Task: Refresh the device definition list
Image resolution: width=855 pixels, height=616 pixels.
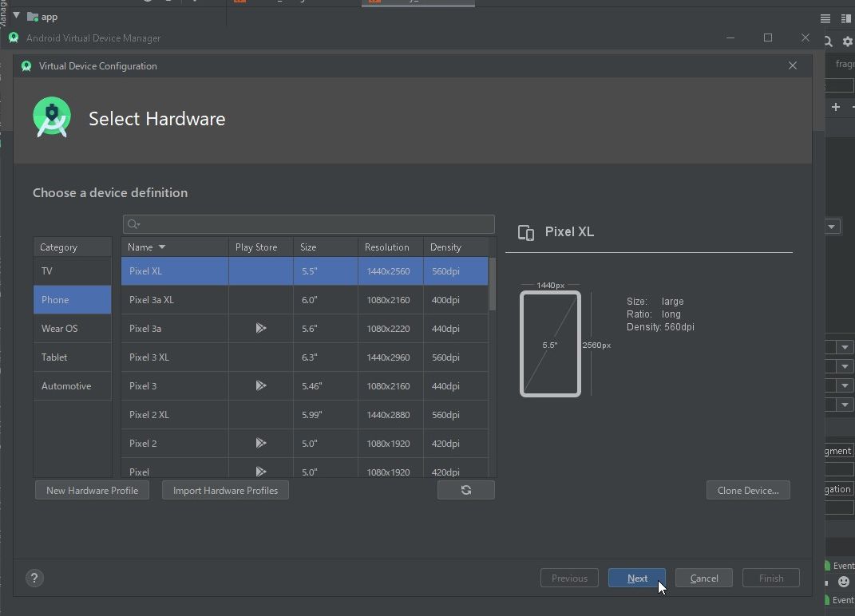Action: 466,489
